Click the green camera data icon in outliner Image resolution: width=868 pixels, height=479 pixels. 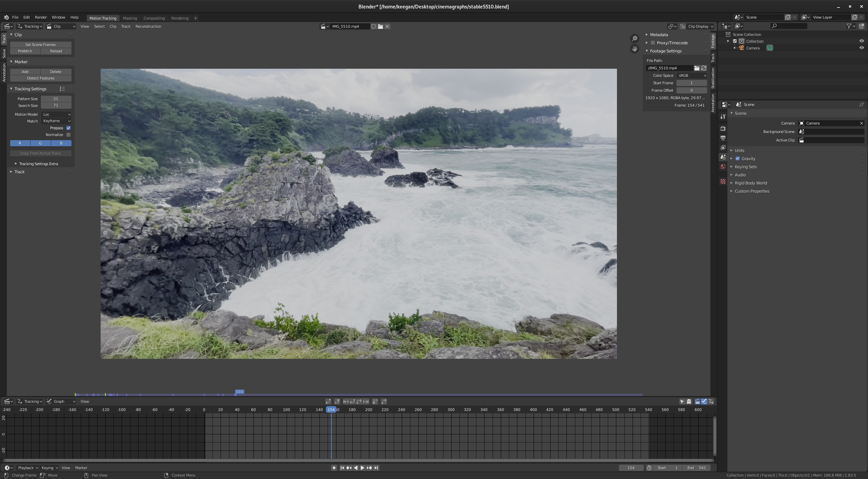[770, 48]
